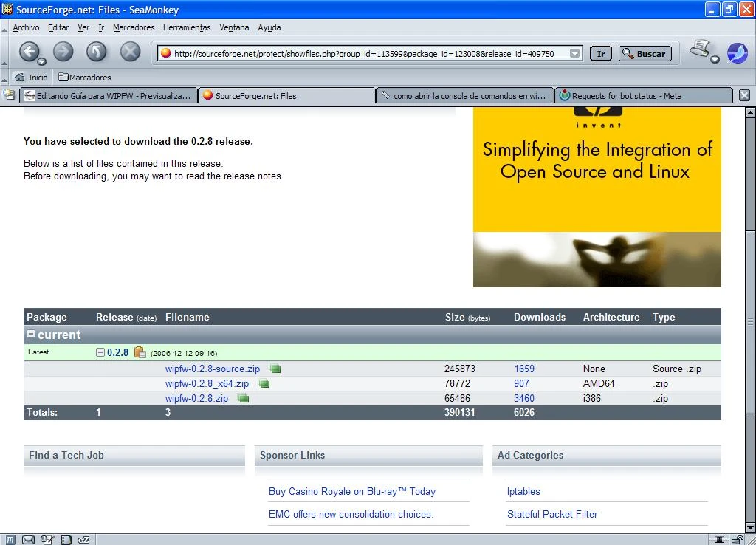
Task: Collapse the menu bar grippy handle
Action: (x=4, y=28)
